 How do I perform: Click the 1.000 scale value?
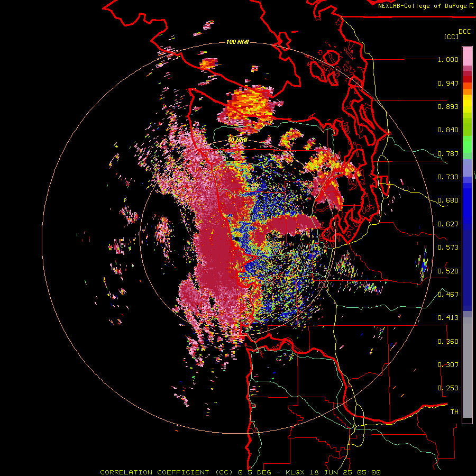coord(448,59)
